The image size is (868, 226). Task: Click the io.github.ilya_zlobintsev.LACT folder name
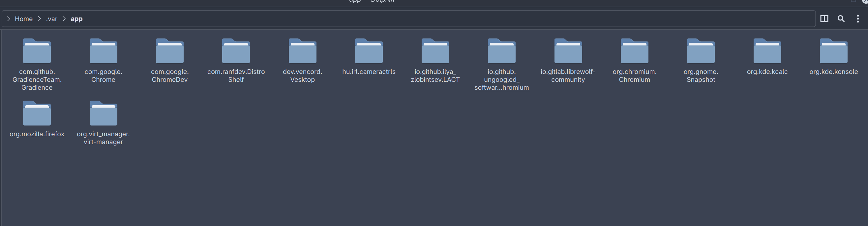[435, 76]
